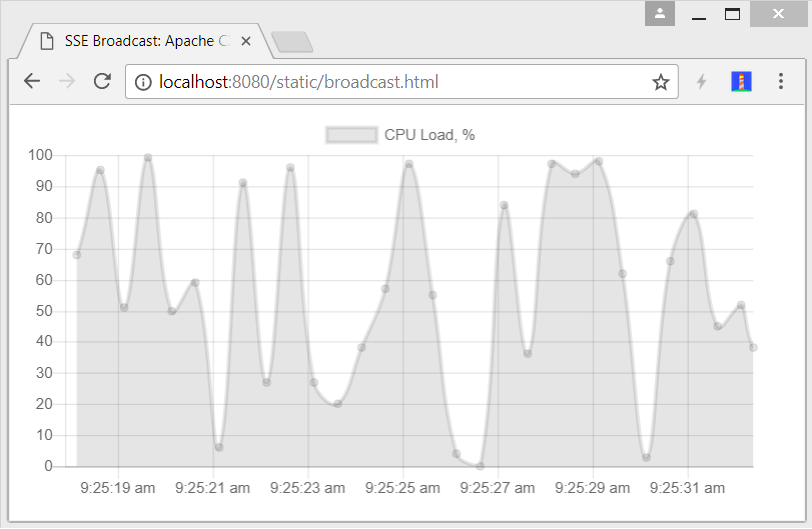This screenshot has width=812, height=529.
Task: Click the lowest data point at 0
Action: [480, 466]
